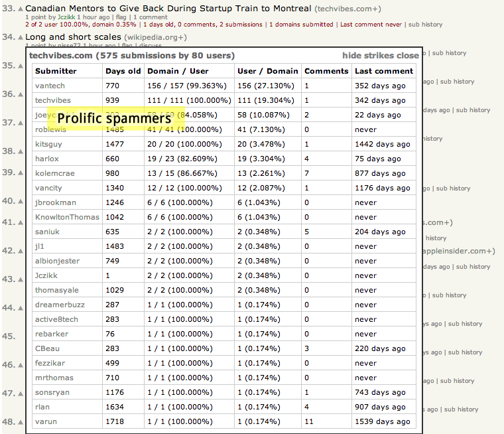The image size is (504, 434).
Task: Click upvote arrow beside number 36
Action: tap(21, 95)
